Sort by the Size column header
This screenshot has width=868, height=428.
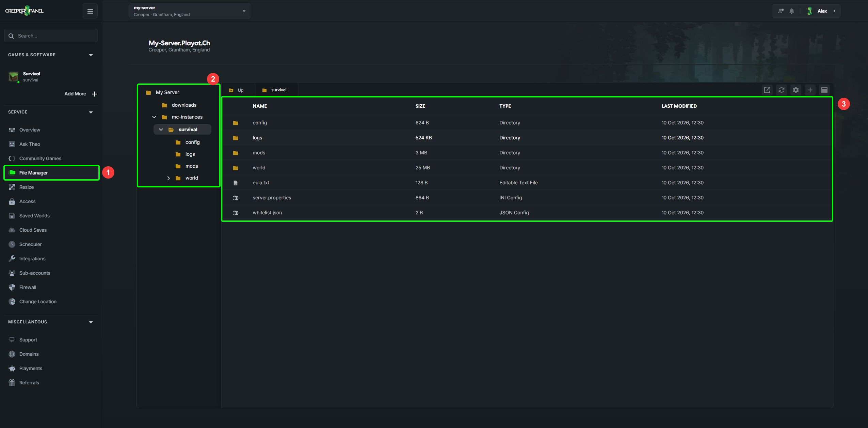point(420,106)
